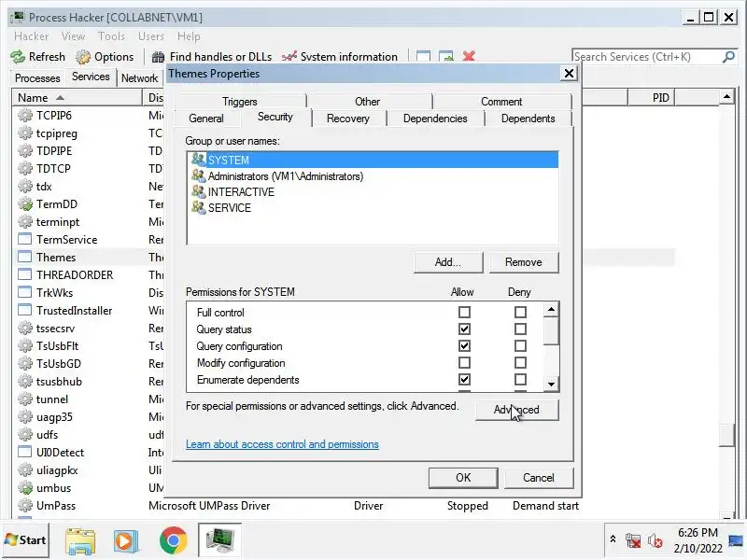The image size is (747, 560).
Task: Sort services by Name column header
Action: (x=78, y=98)
